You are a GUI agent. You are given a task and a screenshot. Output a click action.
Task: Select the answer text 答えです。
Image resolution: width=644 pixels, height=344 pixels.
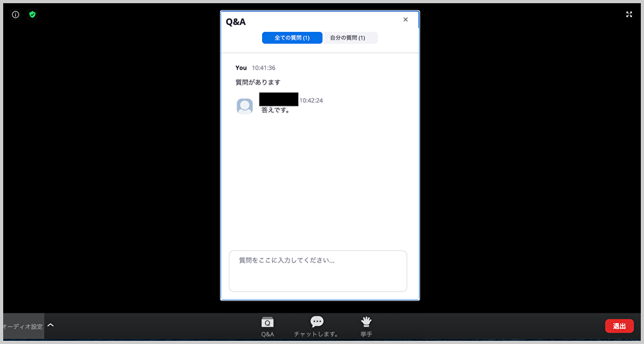point(275,110)
